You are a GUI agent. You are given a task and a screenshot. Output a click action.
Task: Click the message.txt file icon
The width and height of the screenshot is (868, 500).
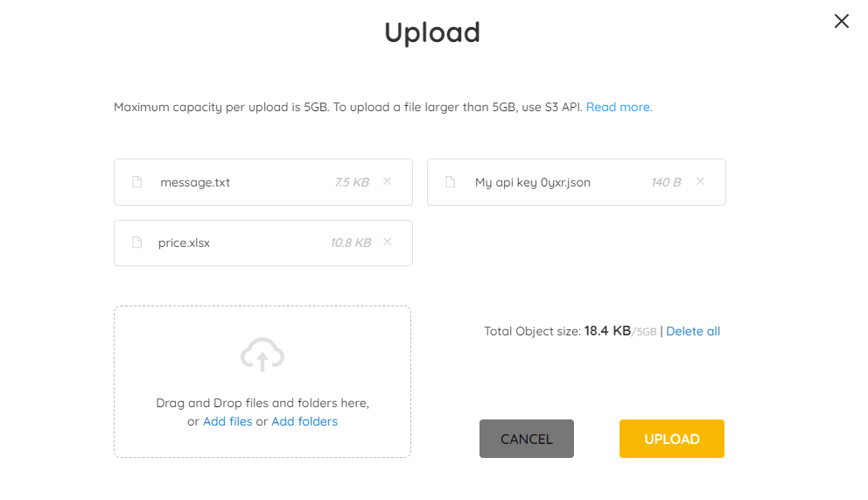pyautogui.click(x=136, y=181)
